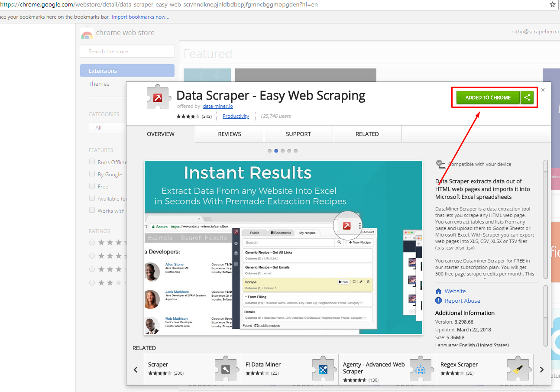Image resolution: width=560 pixels, height=392 pixels.
Task: Click the Chrome Web Store logo
Action: (87, 33)
